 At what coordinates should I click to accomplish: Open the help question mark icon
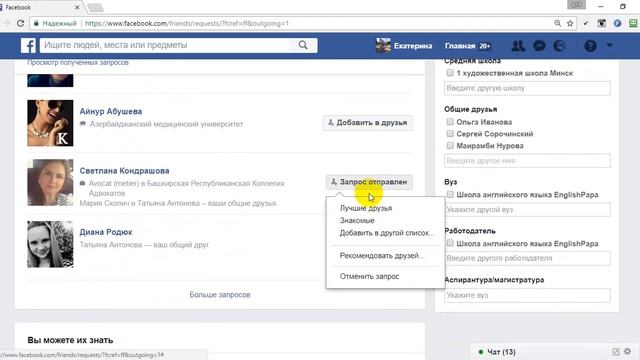590,46
